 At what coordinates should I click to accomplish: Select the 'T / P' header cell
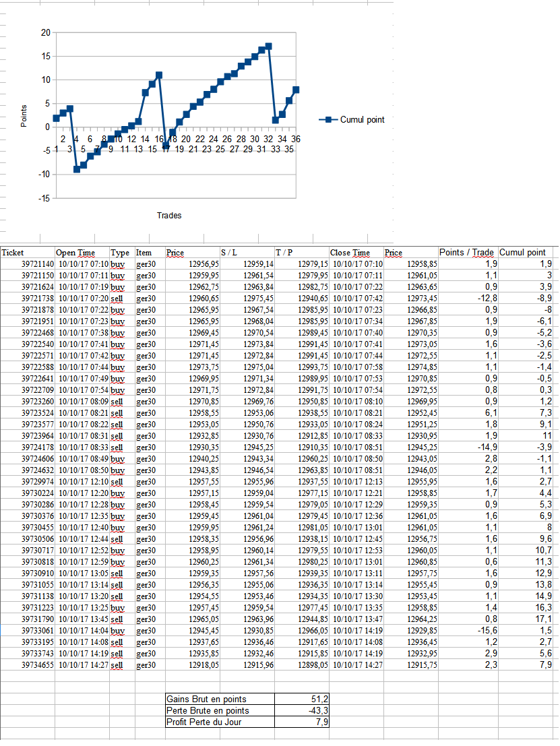click(302, 253)
